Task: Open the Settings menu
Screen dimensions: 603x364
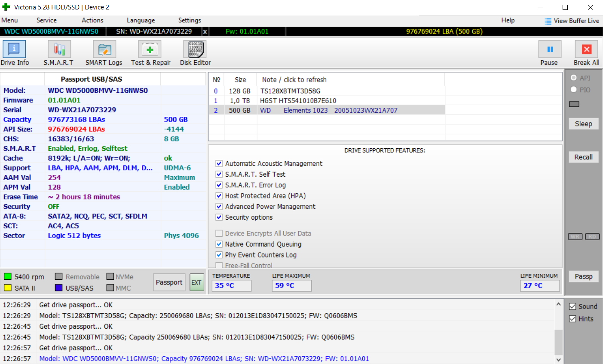Action: click(190, 20)
